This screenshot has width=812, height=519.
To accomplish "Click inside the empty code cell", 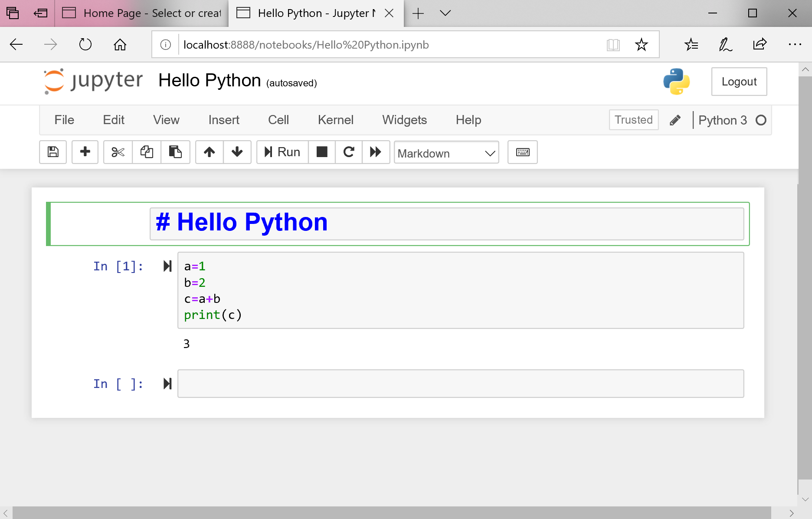I will pos(460,384).
